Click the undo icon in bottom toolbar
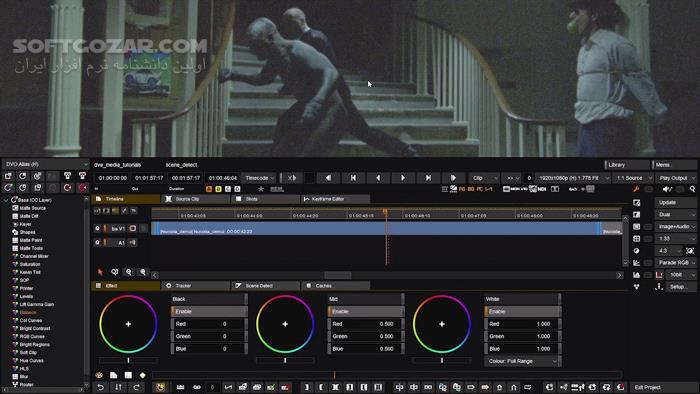 click(x=100, y=387)
